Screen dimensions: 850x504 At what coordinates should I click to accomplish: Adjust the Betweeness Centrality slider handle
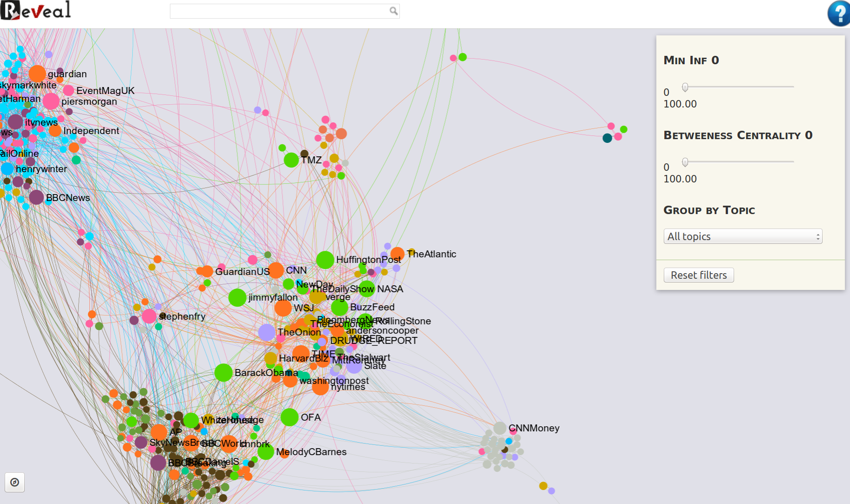click(685, 162)
